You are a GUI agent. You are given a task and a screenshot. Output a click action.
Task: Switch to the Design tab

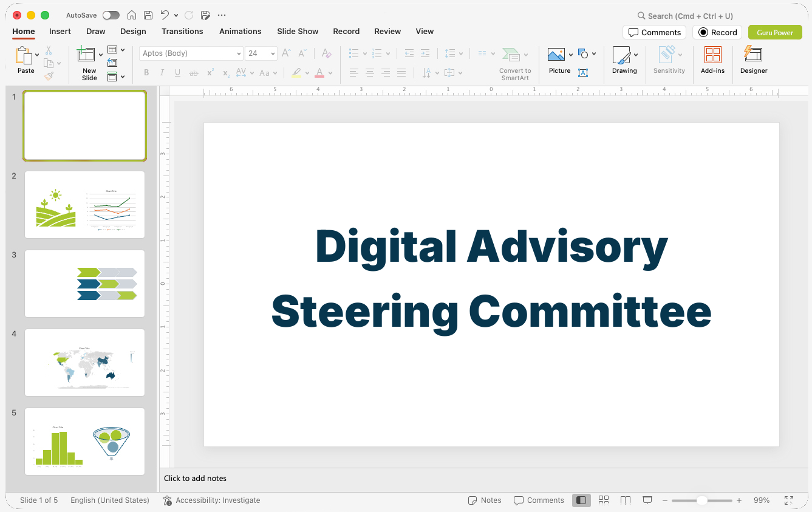(x=133, y=31)
